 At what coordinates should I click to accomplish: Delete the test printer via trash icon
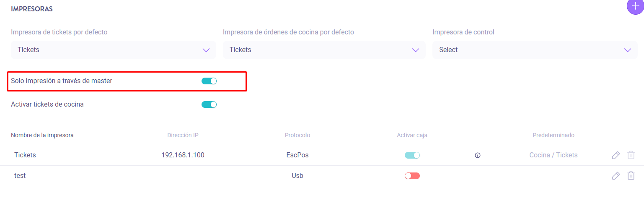(631, 176)
